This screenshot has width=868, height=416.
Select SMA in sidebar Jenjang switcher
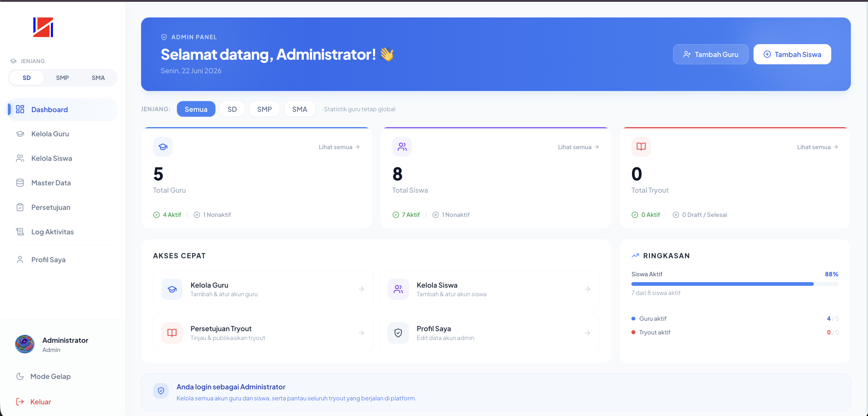tap(98, 78)
